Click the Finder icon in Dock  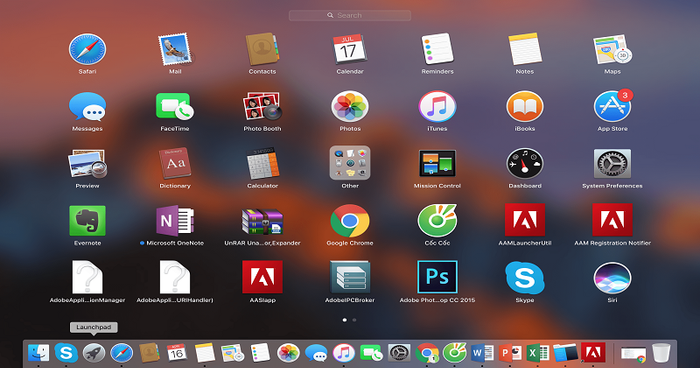click(x=39, y=353)
